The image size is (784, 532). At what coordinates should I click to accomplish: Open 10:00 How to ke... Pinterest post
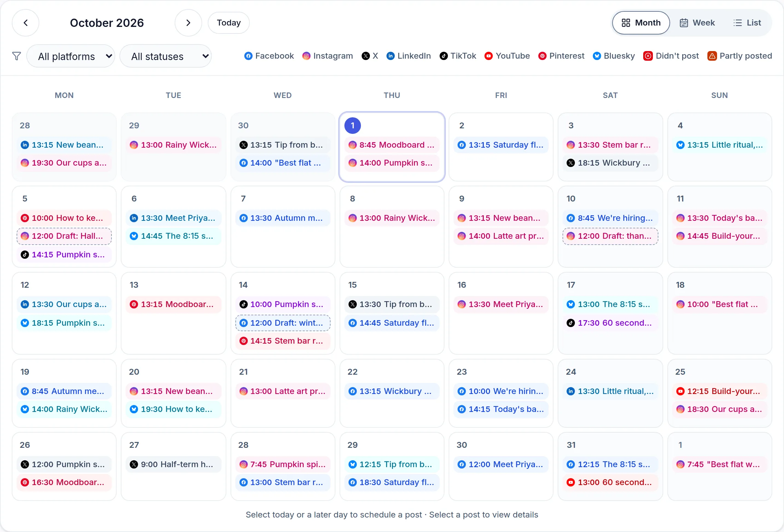coord(64,218)
